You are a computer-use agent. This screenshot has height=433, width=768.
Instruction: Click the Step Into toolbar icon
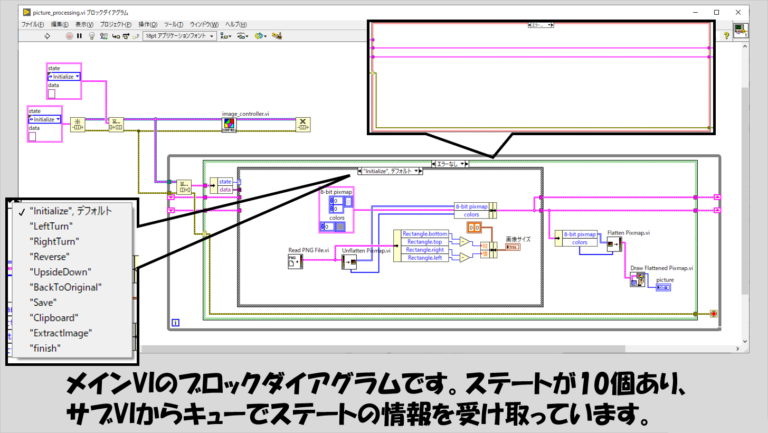click(116, 36)
